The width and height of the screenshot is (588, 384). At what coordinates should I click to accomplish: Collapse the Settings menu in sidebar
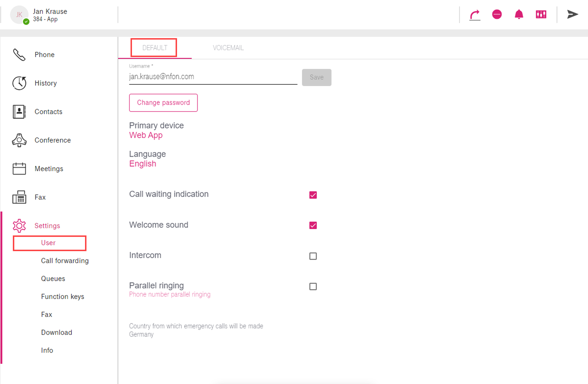point(47,226)
